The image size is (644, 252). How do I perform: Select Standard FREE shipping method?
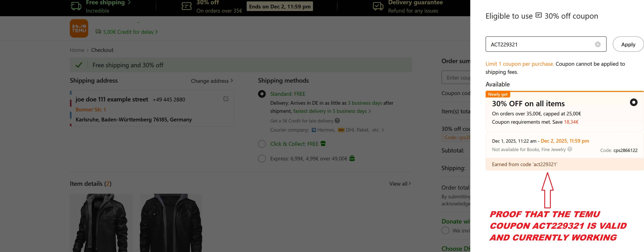pyautogui.click(x=262, y=94)
